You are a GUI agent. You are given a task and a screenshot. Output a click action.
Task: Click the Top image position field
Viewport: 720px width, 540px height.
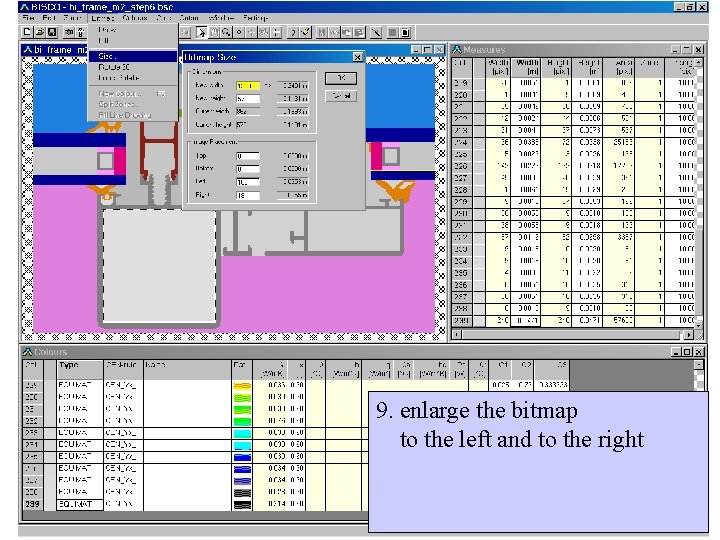pos(248,156)
